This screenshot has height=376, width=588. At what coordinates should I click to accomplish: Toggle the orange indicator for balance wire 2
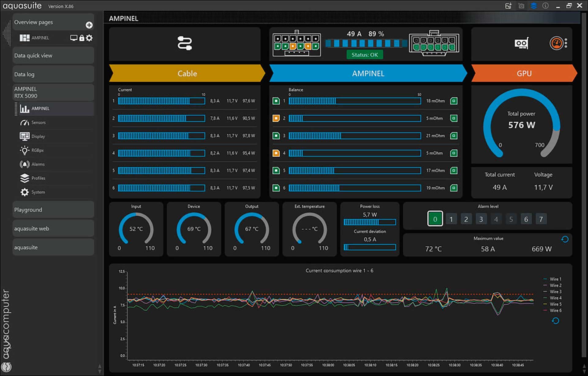(x=276, y=118)
